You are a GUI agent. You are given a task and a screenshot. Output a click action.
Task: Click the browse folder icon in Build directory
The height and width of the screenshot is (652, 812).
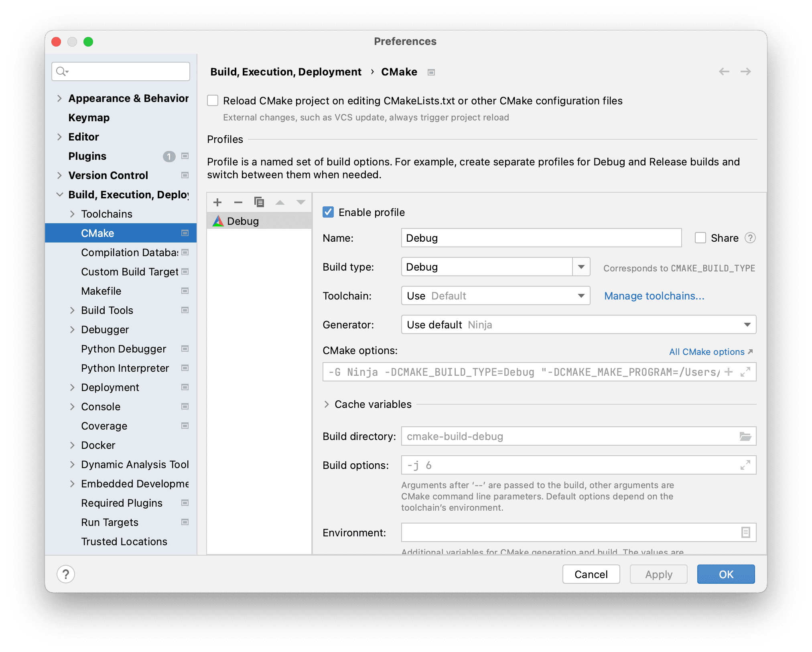point(745,436)
